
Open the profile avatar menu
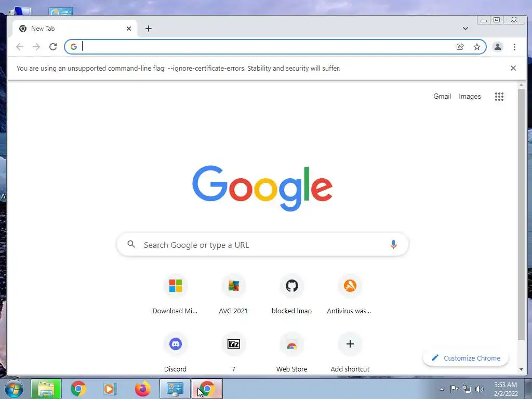tap(497, 47)
